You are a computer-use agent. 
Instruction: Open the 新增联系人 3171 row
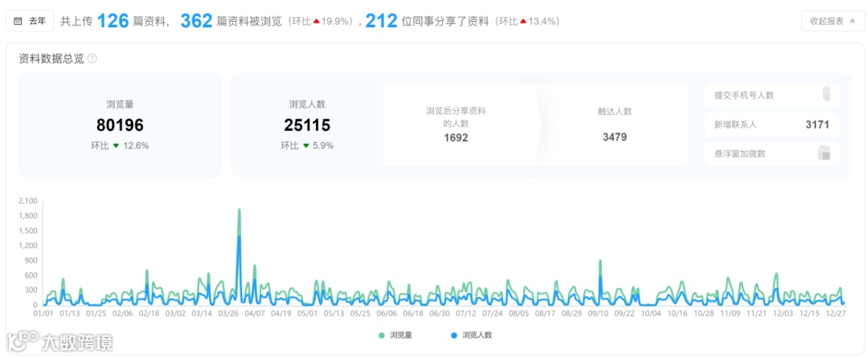tap(772, 125)
